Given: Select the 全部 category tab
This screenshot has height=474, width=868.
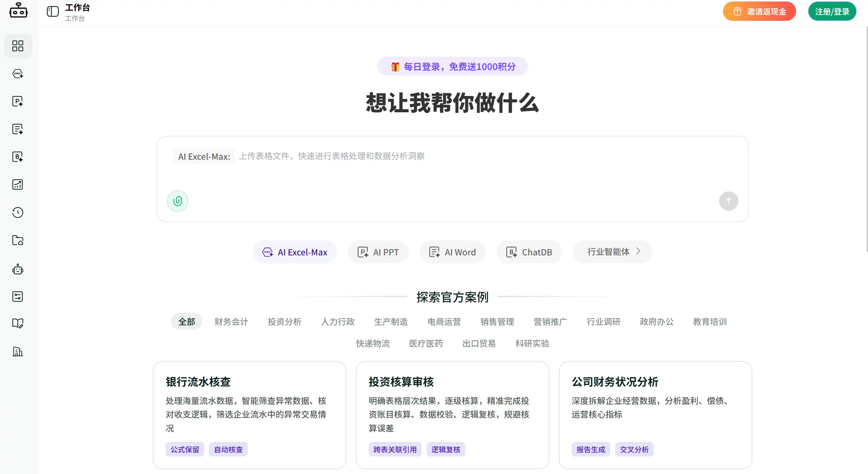Looking at the screenshot, I should point(187,322).
